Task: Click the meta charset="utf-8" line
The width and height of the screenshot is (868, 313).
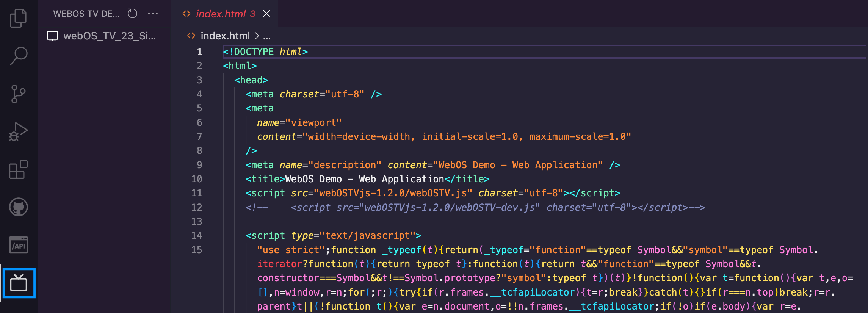Action: click(313, 94)
